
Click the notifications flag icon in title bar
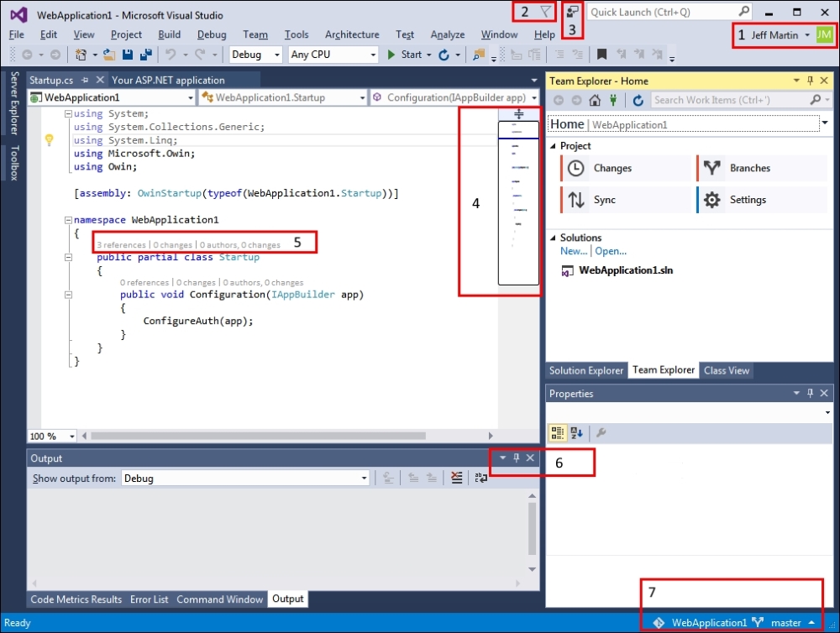546,12
